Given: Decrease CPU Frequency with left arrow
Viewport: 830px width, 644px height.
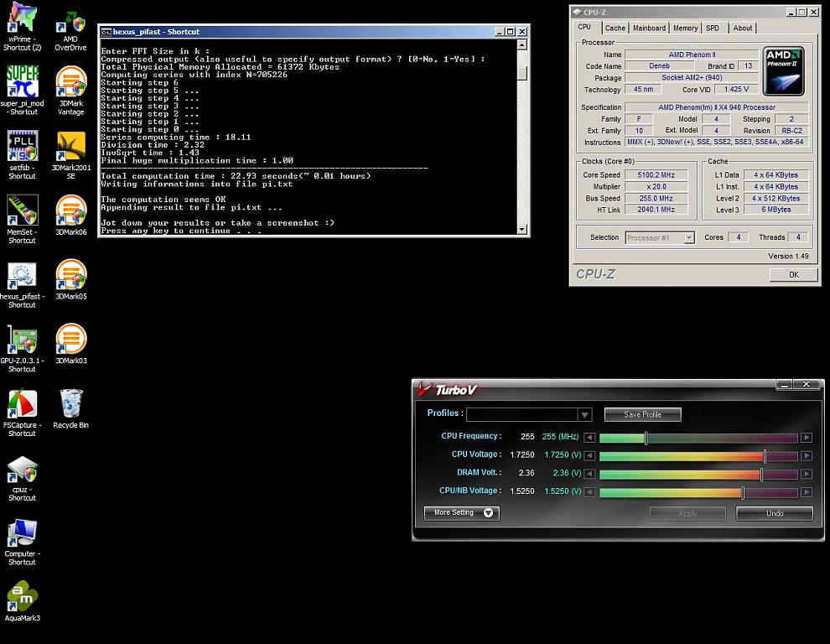Looking at the screenshot, I should click(x=589, y=438).
